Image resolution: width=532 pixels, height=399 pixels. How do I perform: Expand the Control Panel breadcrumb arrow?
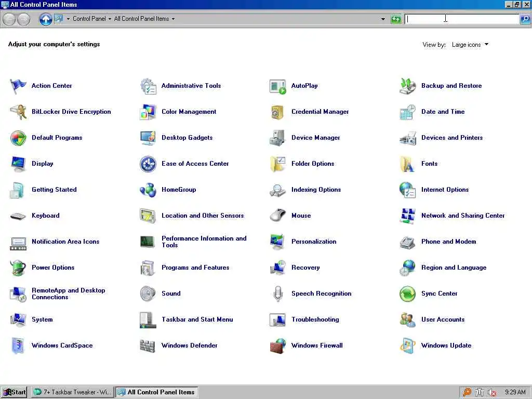coord(110,19)
